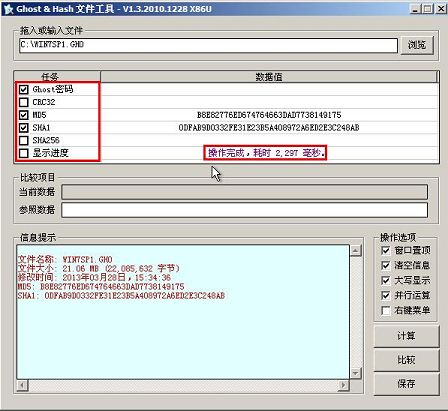This screenshot has height=411, width=448.
Task: Uncheck the Ghost密码 task checkbox
Action: 23,89
